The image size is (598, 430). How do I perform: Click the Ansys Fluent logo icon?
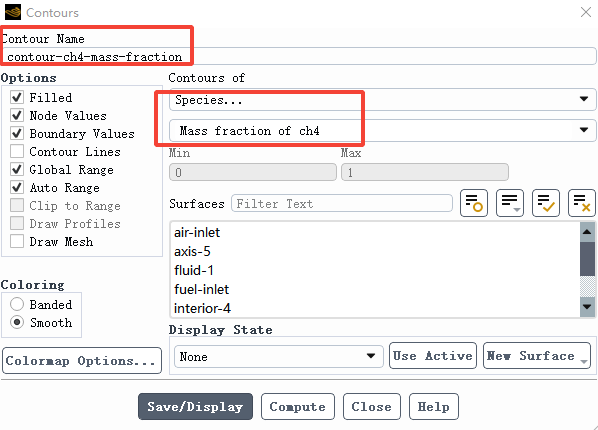(13, 12)
